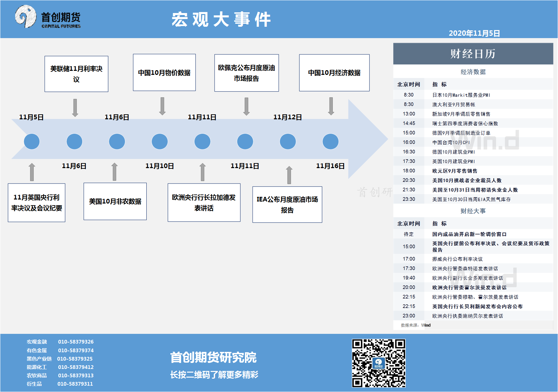The height and width of the screenshot is (392, 558).
Task: Click the timeline dot above 11月16日
Action: [330, 141]
